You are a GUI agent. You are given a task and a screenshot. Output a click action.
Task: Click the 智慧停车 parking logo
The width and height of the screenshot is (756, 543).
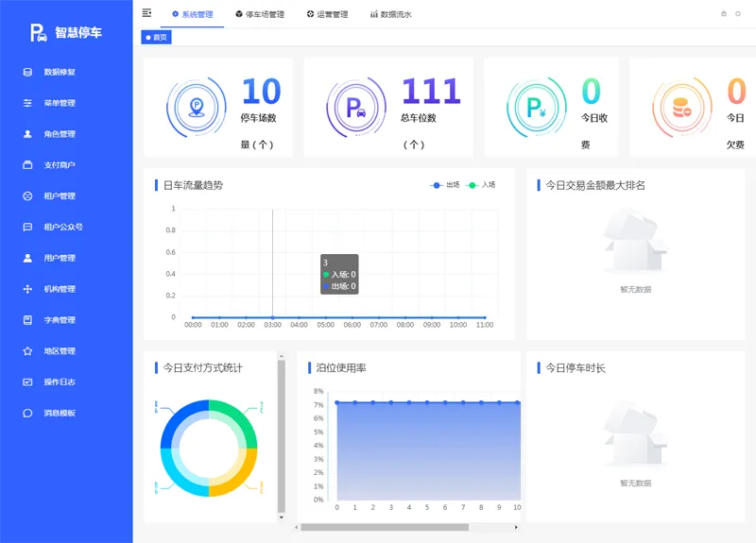66,33
